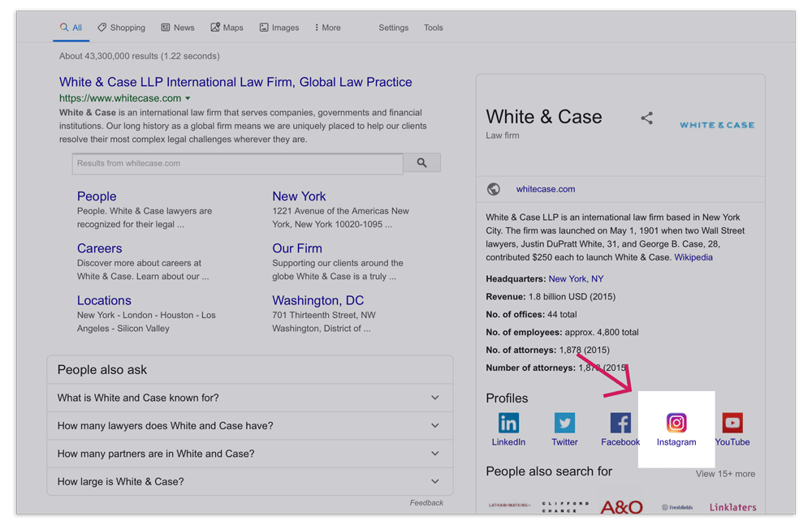
Task: Expand "How large is White & Case?"
Action: 250,481
